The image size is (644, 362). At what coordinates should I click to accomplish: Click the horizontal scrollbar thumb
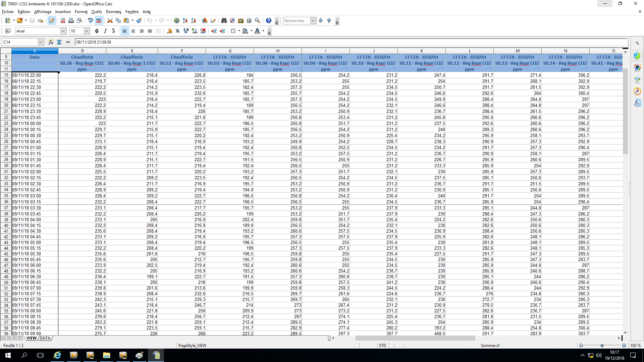coord(415,338)
